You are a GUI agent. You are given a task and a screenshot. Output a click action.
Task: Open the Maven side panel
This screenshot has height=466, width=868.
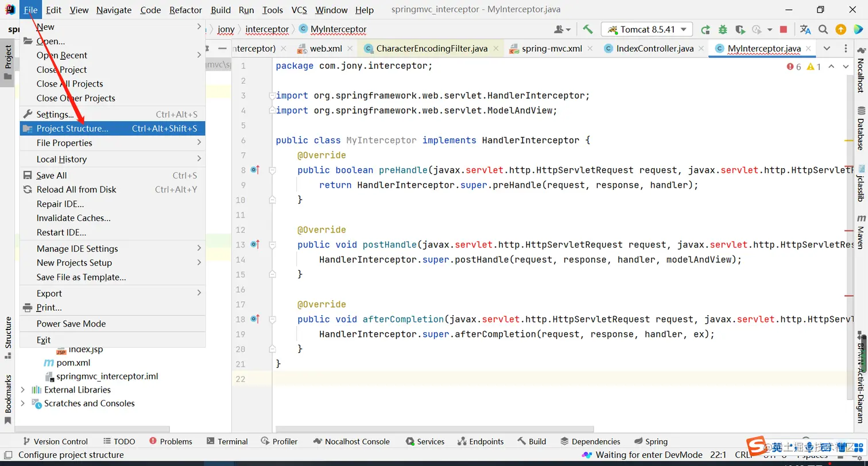[x=861, y=232]
